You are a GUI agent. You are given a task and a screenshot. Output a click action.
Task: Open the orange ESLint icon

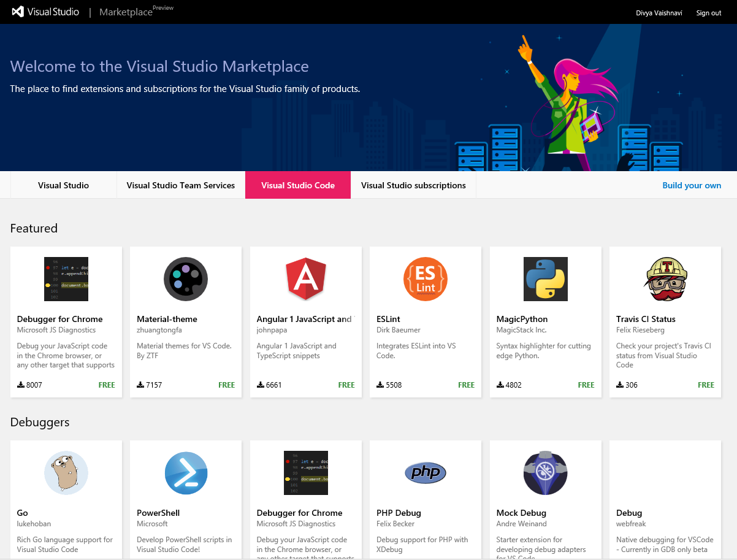point(426,279)
